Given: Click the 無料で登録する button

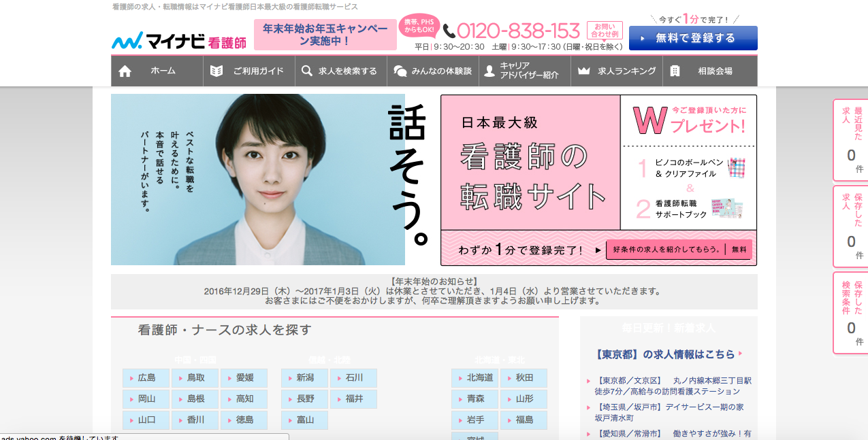Looking at the screenshot, I should click(x=693, y=38).
